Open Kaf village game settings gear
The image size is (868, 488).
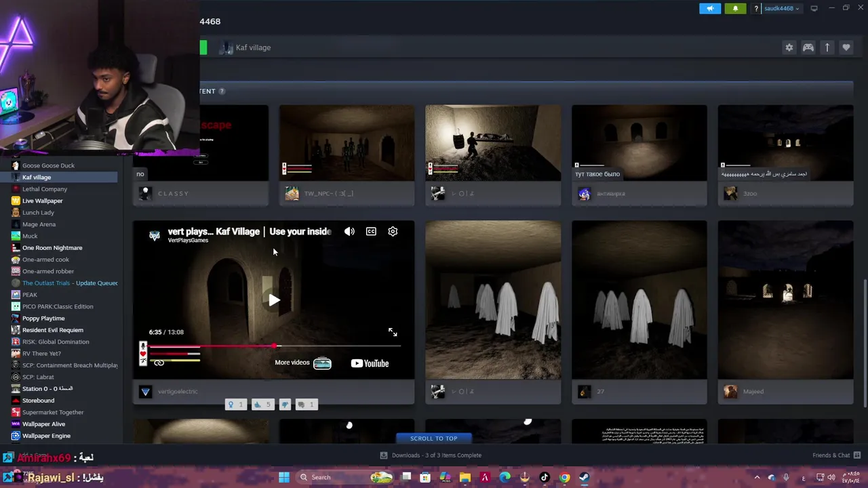789,47
